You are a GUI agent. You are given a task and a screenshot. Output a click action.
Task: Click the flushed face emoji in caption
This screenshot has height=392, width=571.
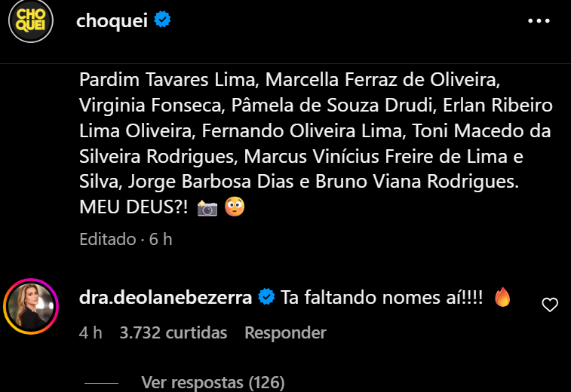(x=235, y=207)
